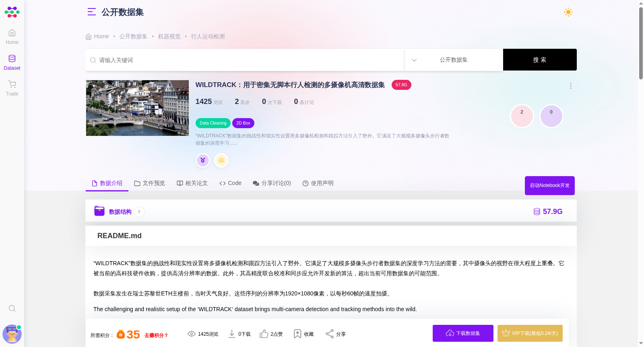Toggle the sun light-mode theme icon

pos(568,12)
